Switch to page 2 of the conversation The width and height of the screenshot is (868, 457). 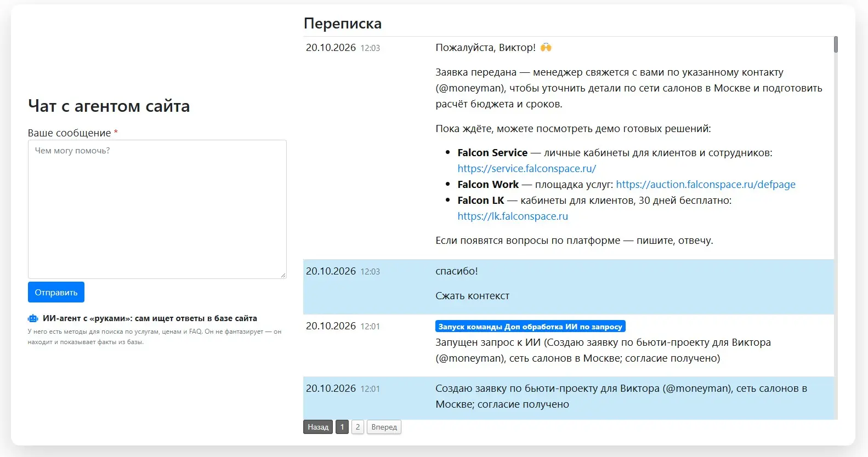[358, 427]
